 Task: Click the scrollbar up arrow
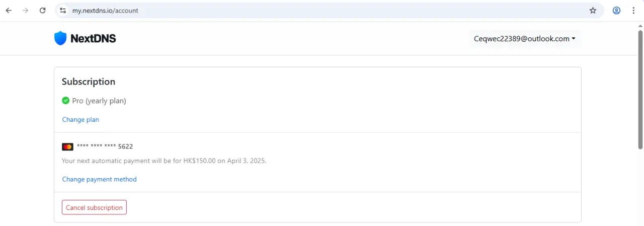[x=640, y=25]
